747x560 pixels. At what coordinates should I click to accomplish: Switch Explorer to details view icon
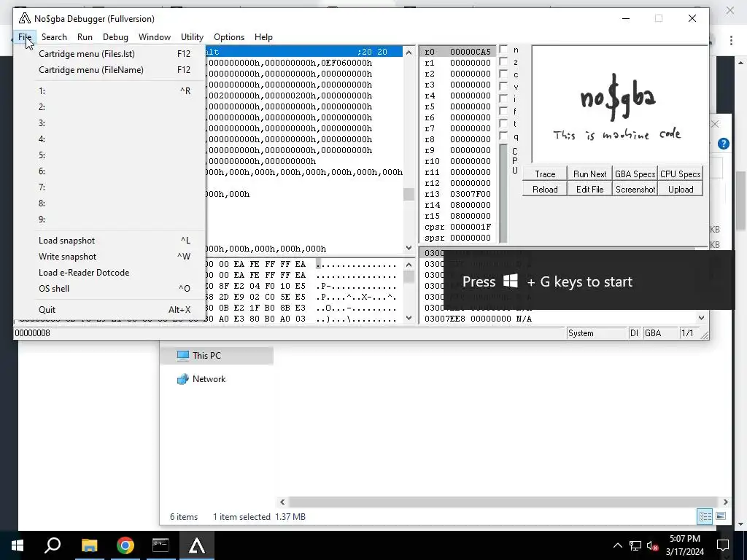pyautogui.click(x=705, y=516)
